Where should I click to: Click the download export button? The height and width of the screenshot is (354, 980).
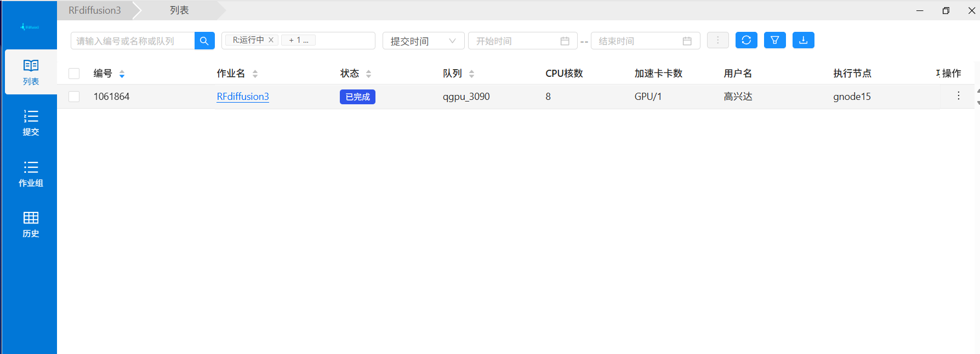click(803, 40)
